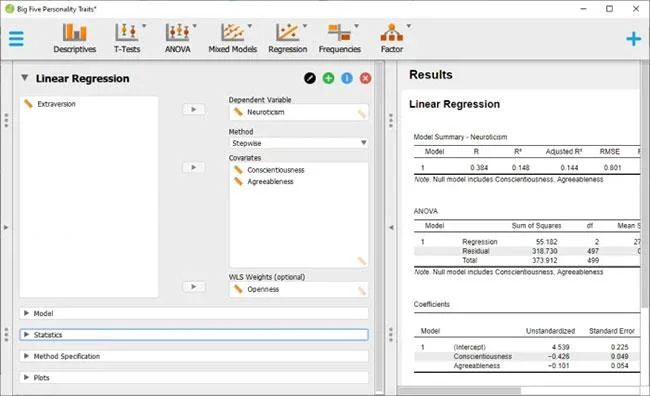Image resolution: width=650 pixels, height=396 pixels.
Task: Open the ANOVA analysis menu
Action: [x=178, y=38]
